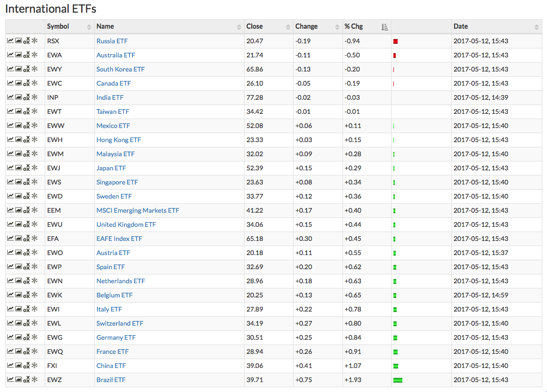Open the seasonality snowflake icon for RSX
The height and width of the screenshot is (392, 547).
coord(34,40)
